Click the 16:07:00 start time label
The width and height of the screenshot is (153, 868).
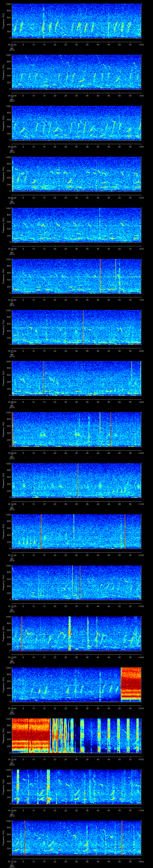[12, 351]
